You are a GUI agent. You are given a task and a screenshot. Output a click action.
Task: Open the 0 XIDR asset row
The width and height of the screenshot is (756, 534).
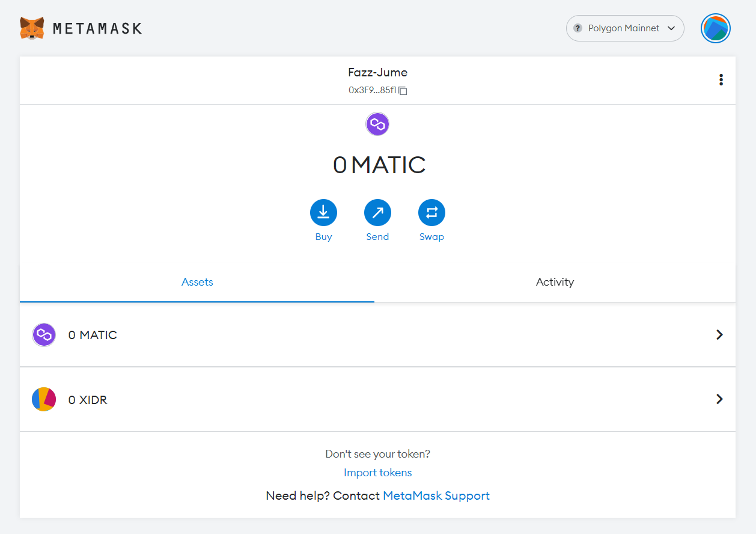[x=377, y=399]
